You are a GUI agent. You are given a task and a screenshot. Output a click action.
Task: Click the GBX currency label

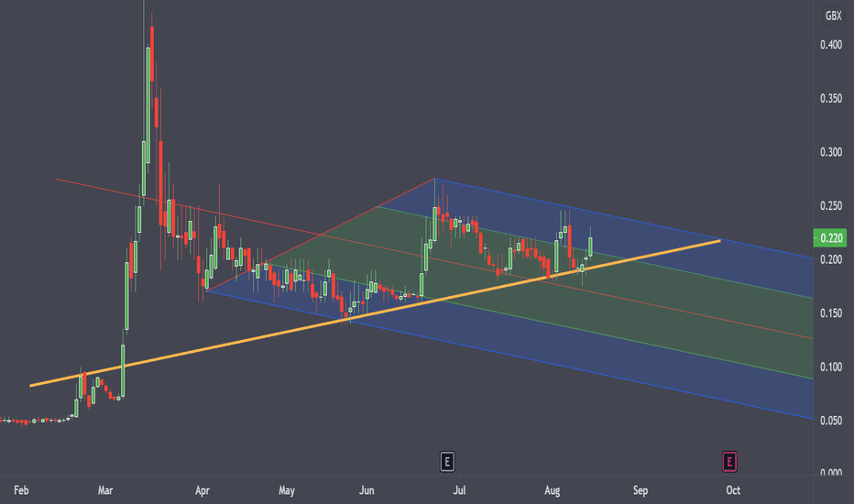pos(833,16)
